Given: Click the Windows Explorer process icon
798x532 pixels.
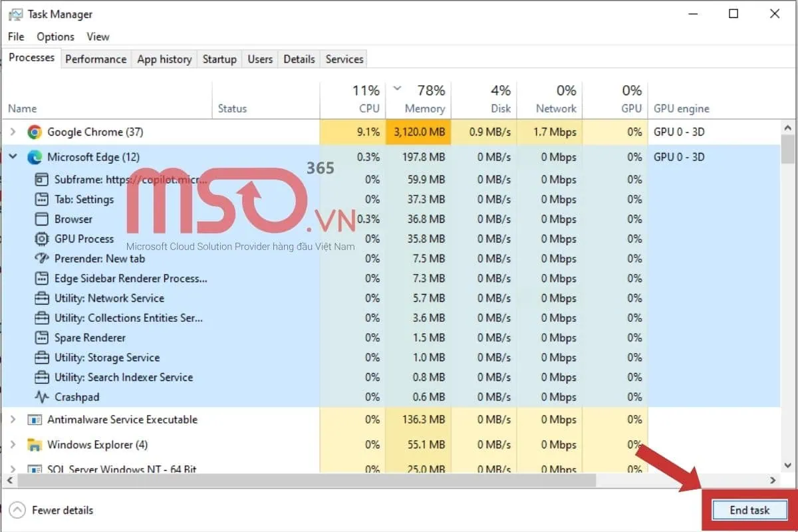Looking at the screenshot, I should coord(34,444).
